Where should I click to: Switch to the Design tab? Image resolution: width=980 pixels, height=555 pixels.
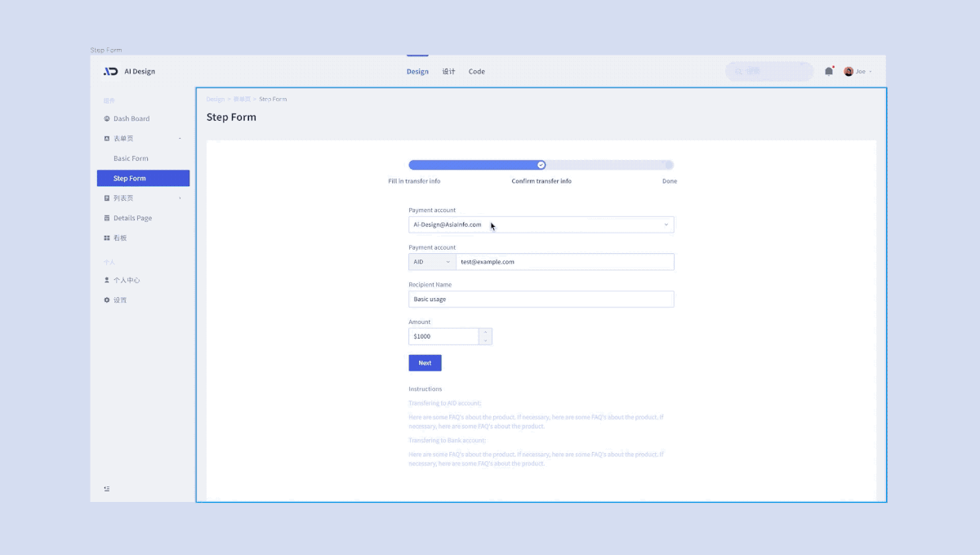coord(417,72)
